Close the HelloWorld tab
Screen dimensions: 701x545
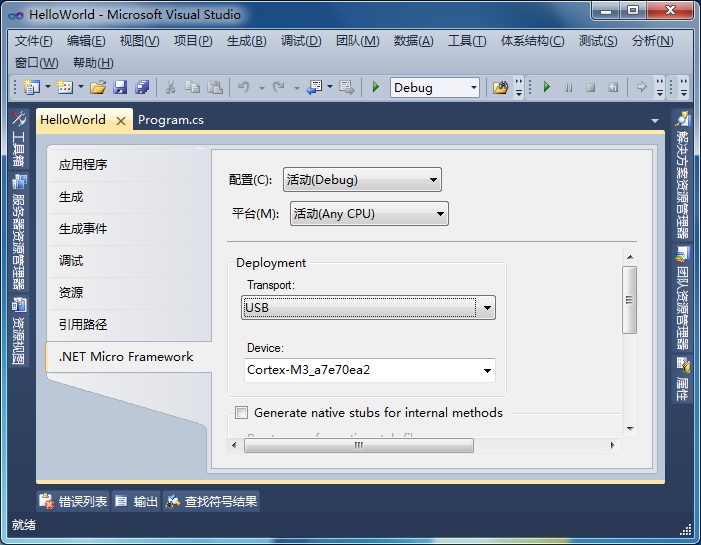point(121,121)
